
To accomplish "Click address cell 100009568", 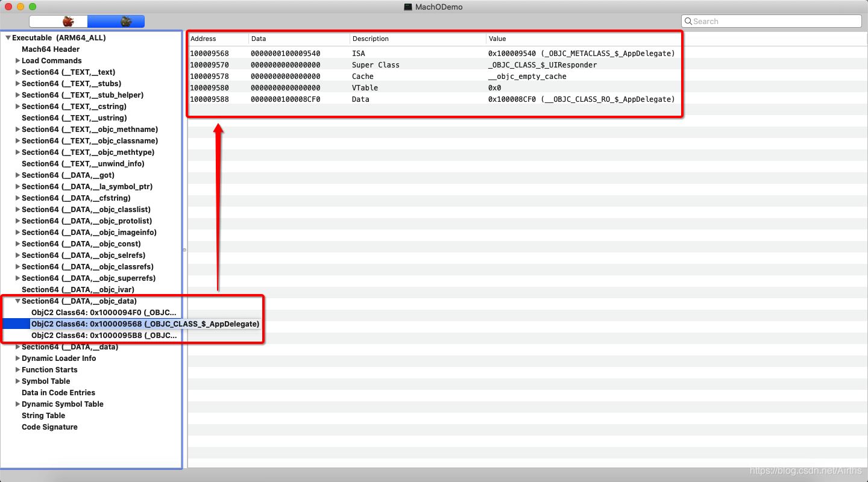I will (x=209, y=54).
